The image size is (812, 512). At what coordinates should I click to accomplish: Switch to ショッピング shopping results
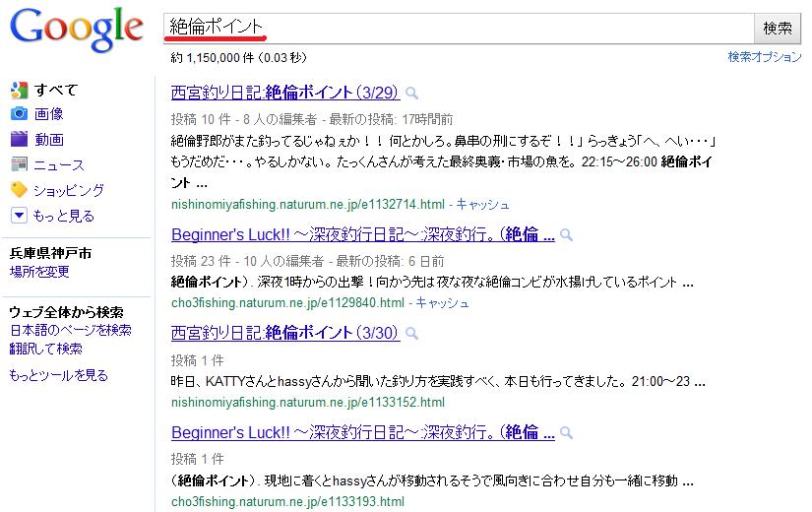click(x=69, y=190)
